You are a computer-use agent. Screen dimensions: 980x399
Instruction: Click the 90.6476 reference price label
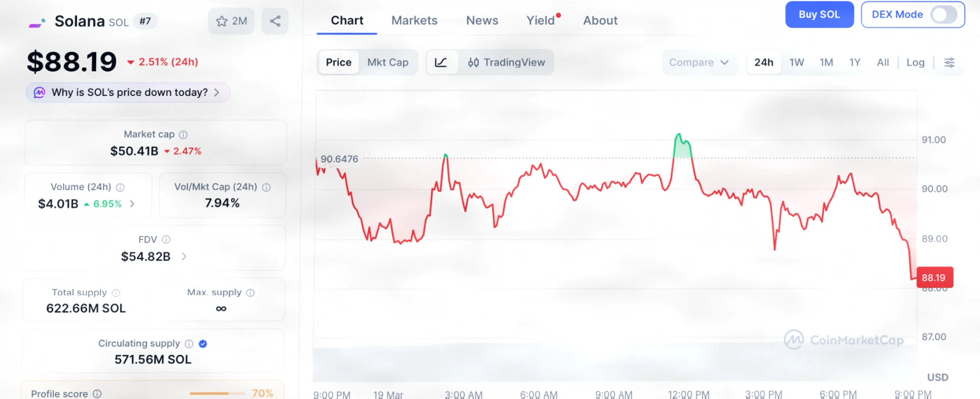coord(339,159)
